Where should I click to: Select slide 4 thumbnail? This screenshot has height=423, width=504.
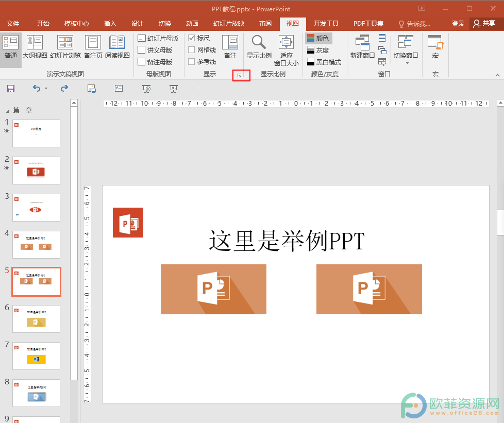[x=36, y=245]
